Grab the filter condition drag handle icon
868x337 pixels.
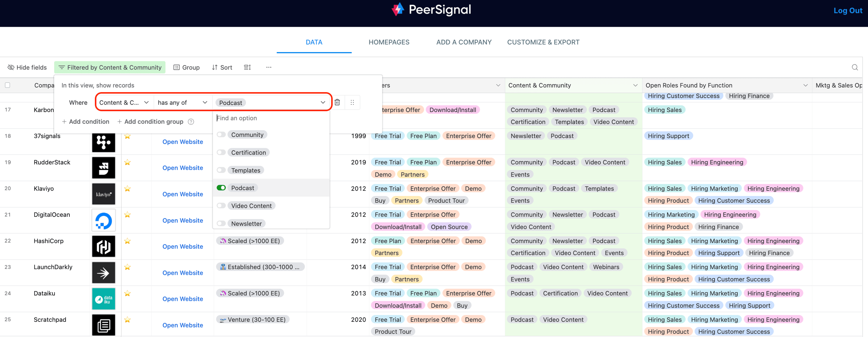click(x=352, y=102)
